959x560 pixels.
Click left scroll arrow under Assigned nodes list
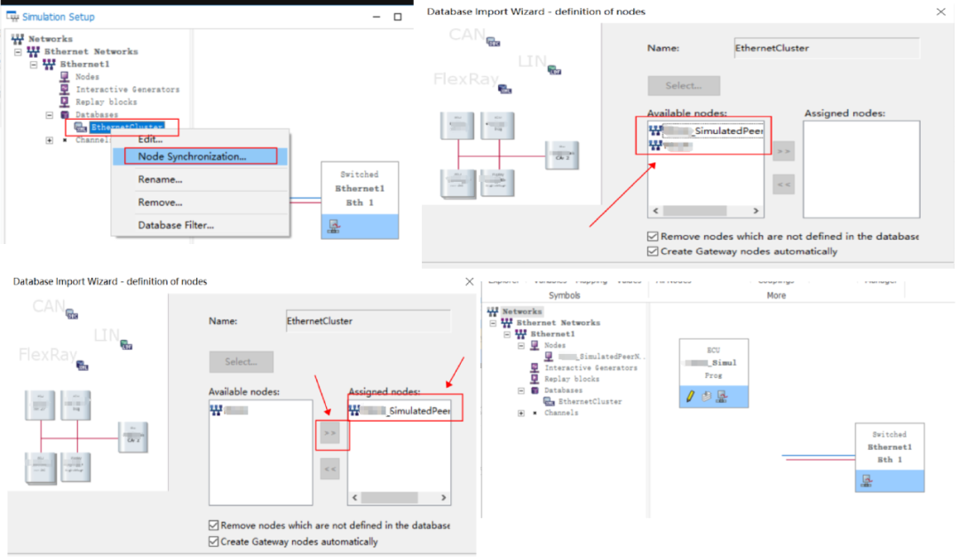(354, 498)
